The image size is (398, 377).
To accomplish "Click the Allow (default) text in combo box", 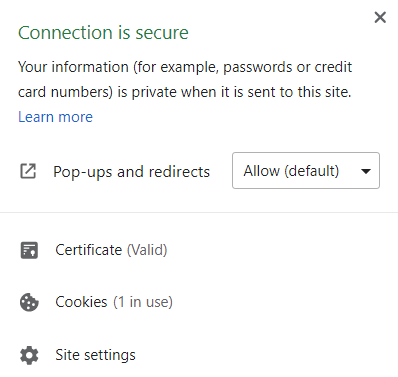I will click(291, 171).
